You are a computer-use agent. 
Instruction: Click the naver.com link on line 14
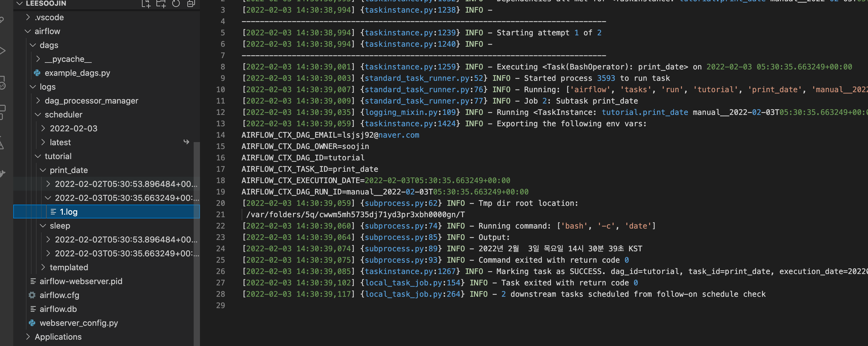coord(399,135)
